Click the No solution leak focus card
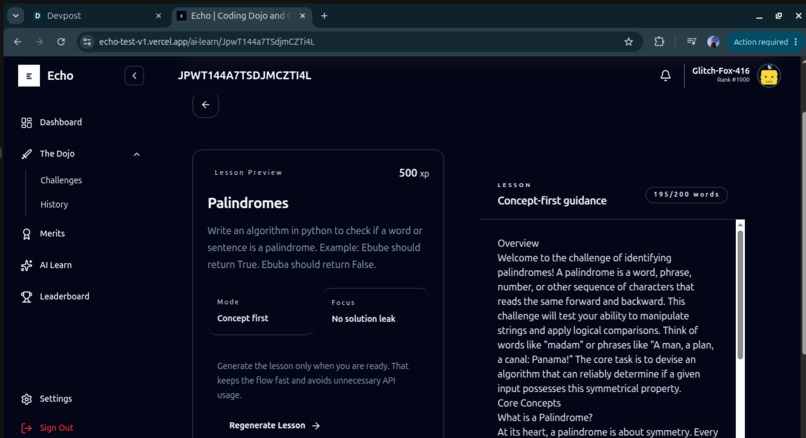Viewport: 806px width, 438px height. [375, 312]
